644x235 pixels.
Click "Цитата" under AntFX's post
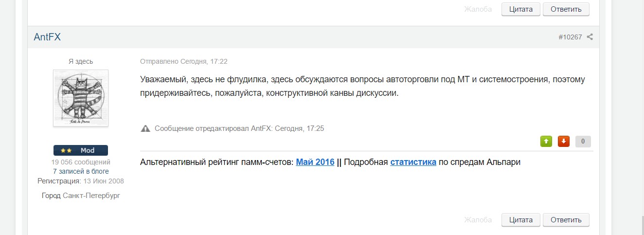pos(520,219)
